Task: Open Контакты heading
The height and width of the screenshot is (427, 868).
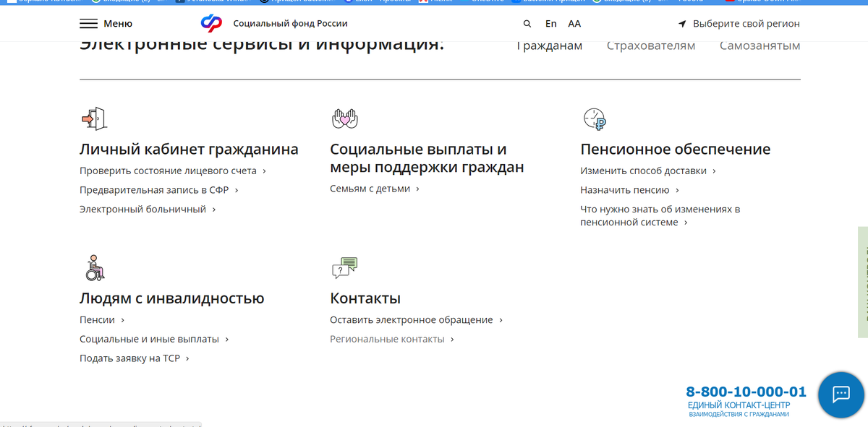Action: pyautogui.click(x=365, y=298)
